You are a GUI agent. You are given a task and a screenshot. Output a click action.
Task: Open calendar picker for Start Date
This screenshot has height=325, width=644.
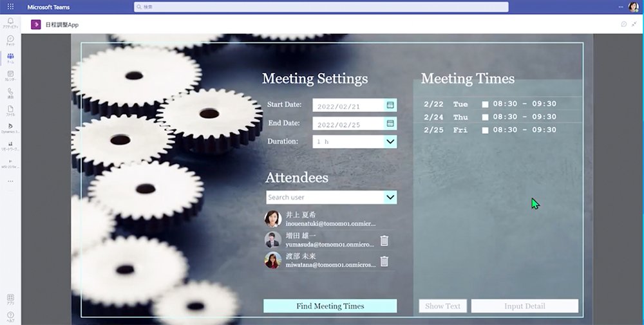[x=390, y=105]
